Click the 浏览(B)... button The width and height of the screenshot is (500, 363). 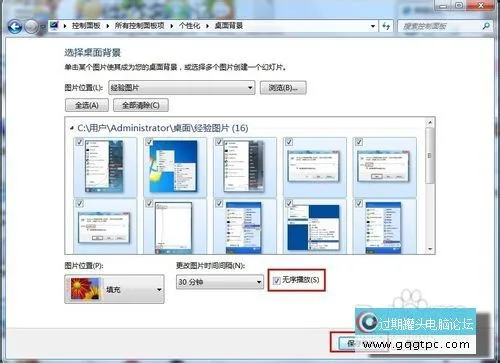pyautogui.click(x=283, y=88)
